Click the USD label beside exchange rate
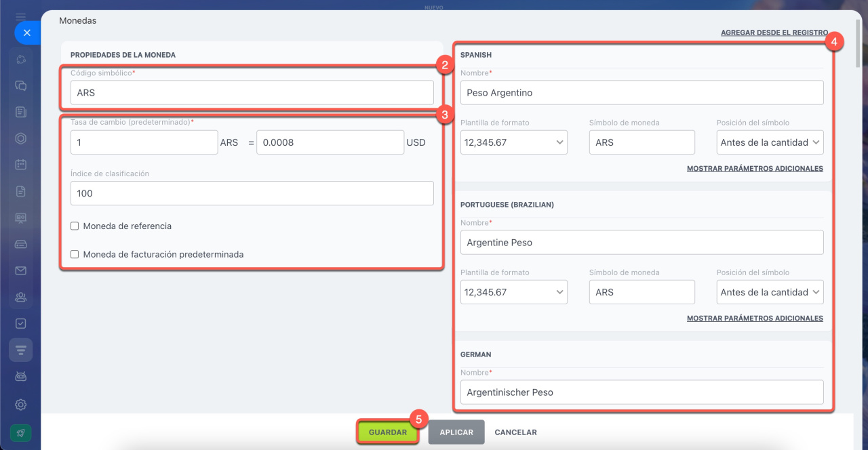Image resolution: width=868 pixels, height=450 pixels. pos(416,143)
